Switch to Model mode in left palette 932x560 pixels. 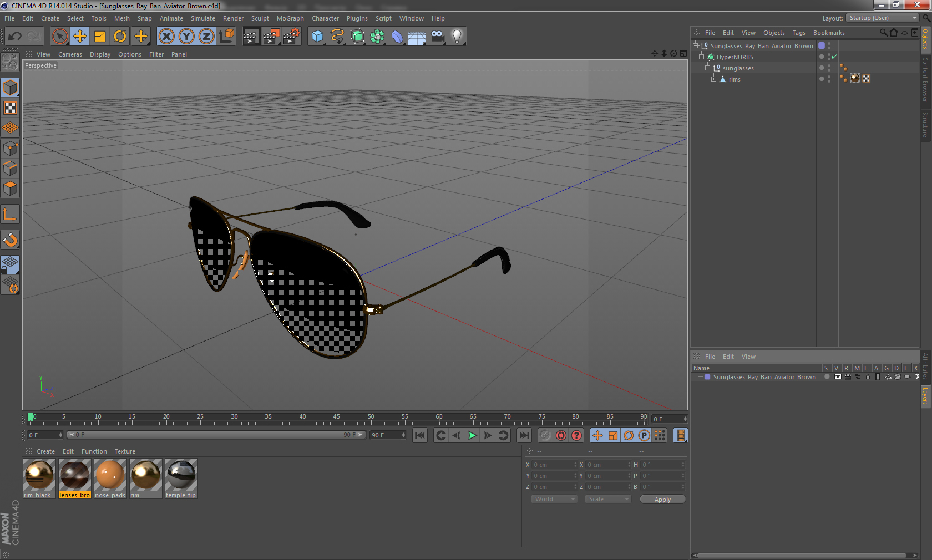(10, 88)
